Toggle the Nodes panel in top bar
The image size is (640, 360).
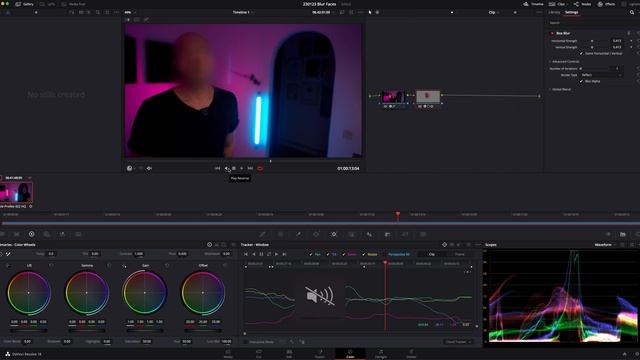[x=582, y=4]
